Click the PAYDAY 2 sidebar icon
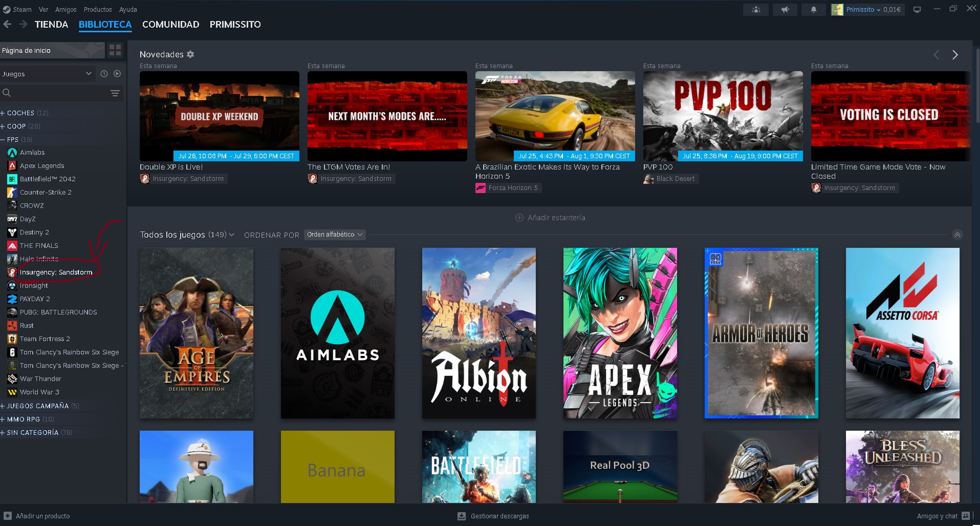This screenshot has height=526, width=980. [12, 299]
